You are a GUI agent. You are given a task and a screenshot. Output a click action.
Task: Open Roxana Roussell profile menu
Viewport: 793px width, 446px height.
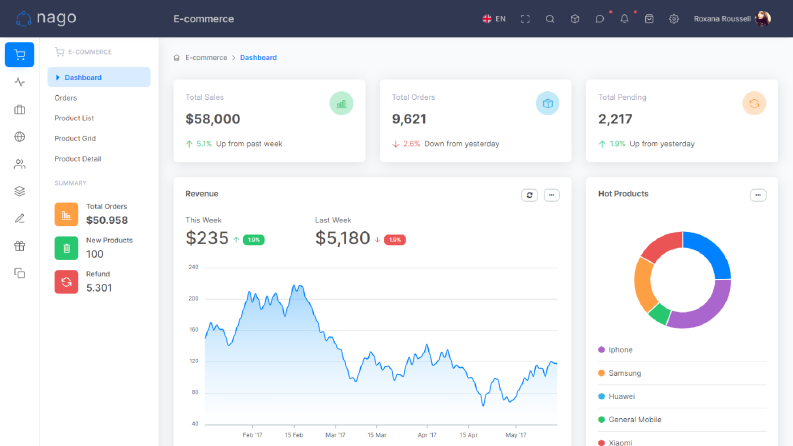tap(732, 19)
